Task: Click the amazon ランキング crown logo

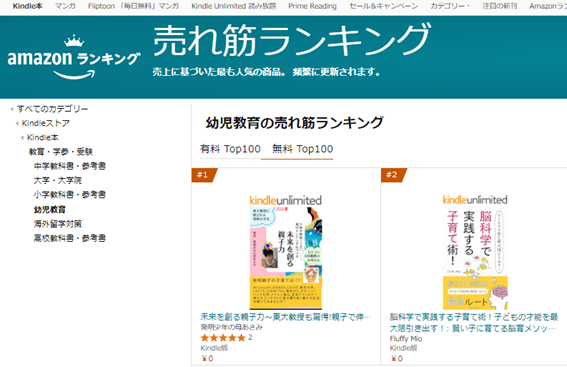Action: (74, 57)
